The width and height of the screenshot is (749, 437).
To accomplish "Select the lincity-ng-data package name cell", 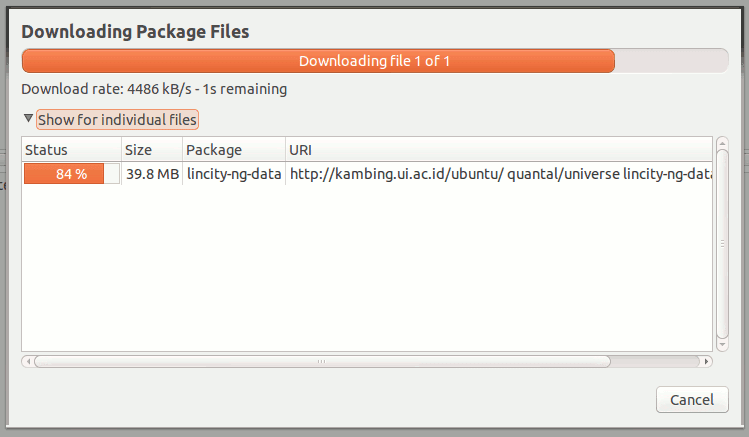I will click(x=234, y=174).
